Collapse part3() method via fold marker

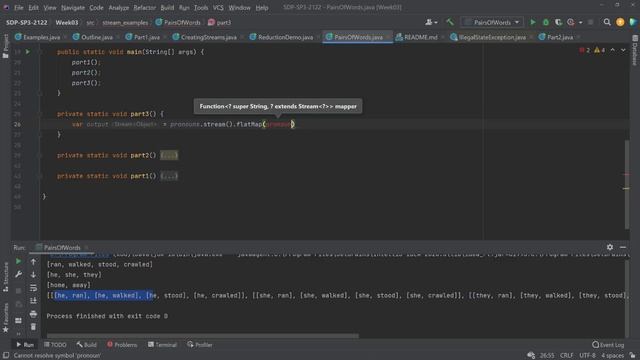40,114
